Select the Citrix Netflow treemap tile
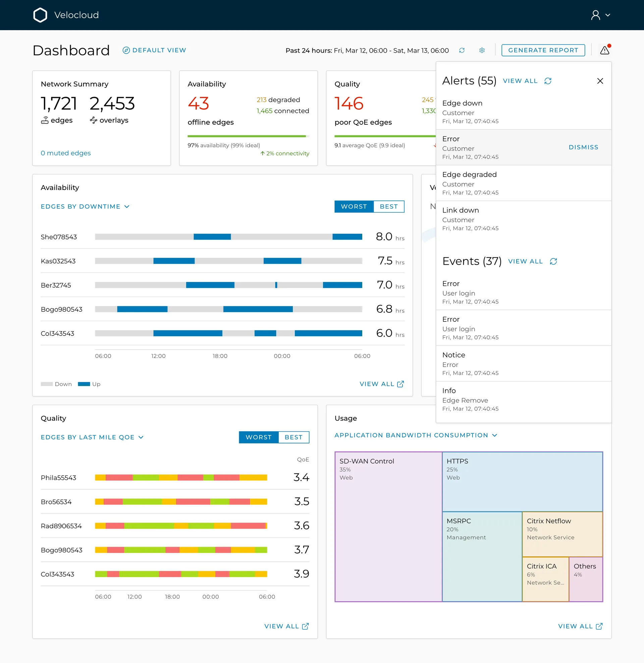 pos(562,534)
